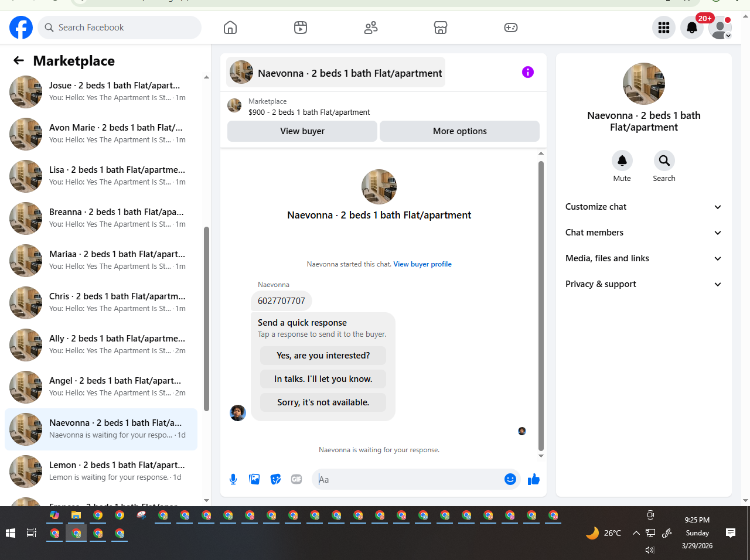Image resolution: width=750 pixels, height=560 pixels.
Task: Send quick response "Sorry, it's not available."
Action: pos(323,402)
